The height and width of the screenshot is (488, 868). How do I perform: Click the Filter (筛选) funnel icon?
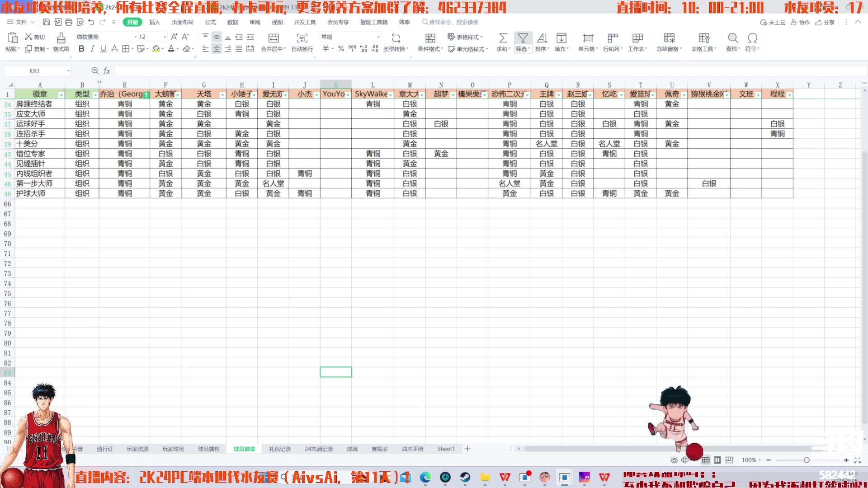coord(523,38)
